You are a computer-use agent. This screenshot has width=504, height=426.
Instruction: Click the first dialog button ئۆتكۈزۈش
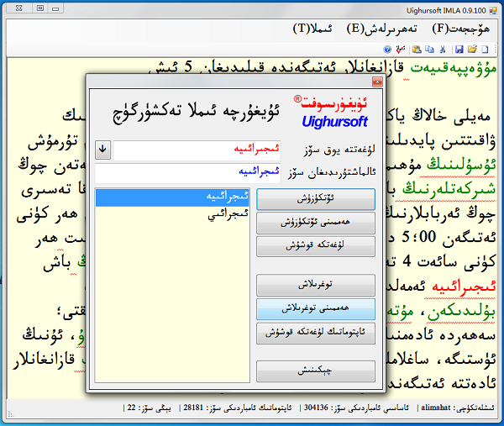[x=316, y=199]
